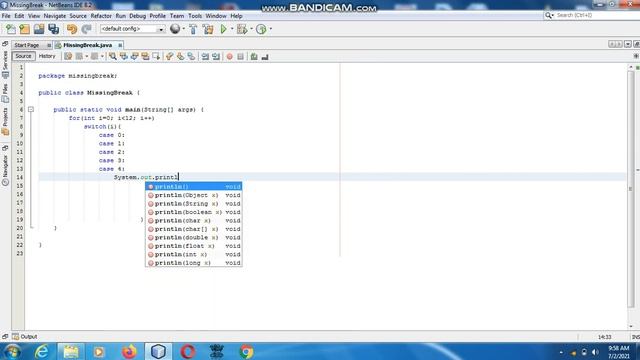
Task: Click the Shift Line Right icon
Action: [216, 56]
